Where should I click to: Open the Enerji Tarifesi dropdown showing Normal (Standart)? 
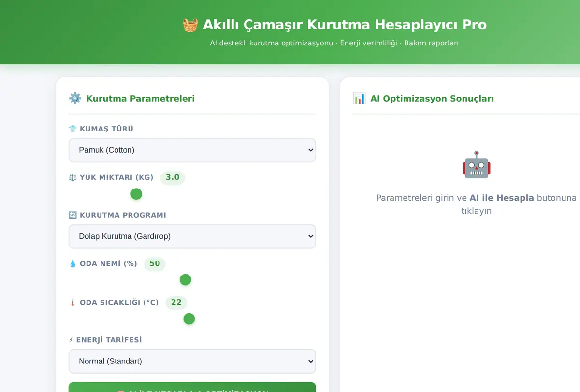coord(192,361)
